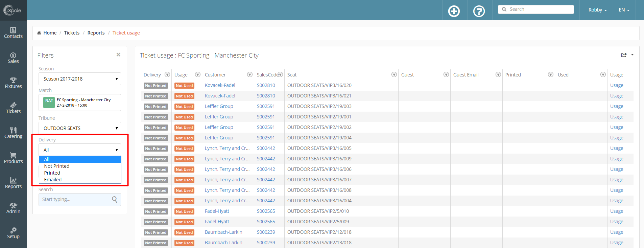Open the Admin sidebar section
This screenshot has height=248, width=644.
13,208
